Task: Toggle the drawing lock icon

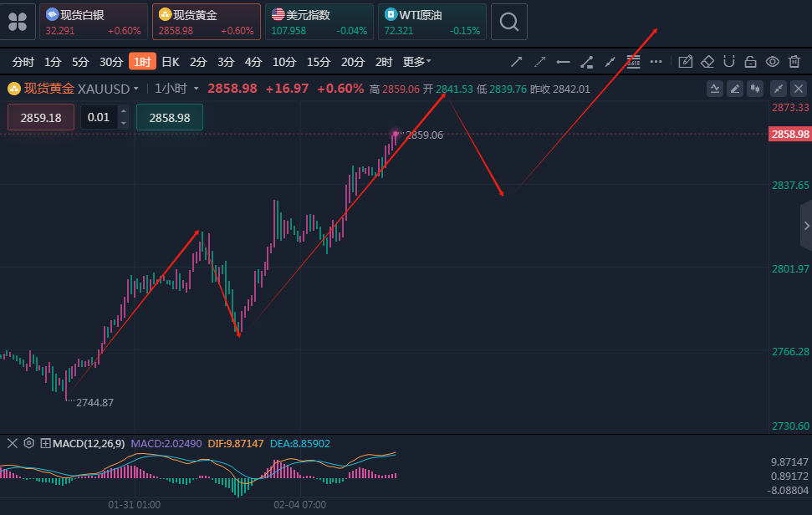Action: 750,62
